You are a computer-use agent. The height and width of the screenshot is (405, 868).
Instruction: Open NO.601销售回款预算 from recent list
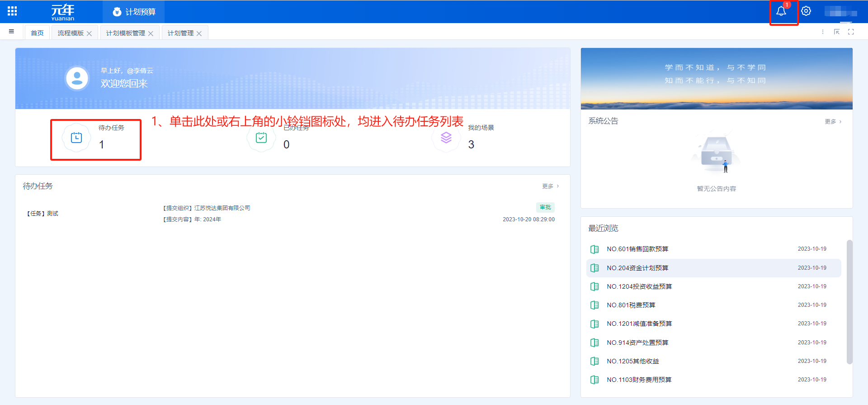(x=637, y=249)
